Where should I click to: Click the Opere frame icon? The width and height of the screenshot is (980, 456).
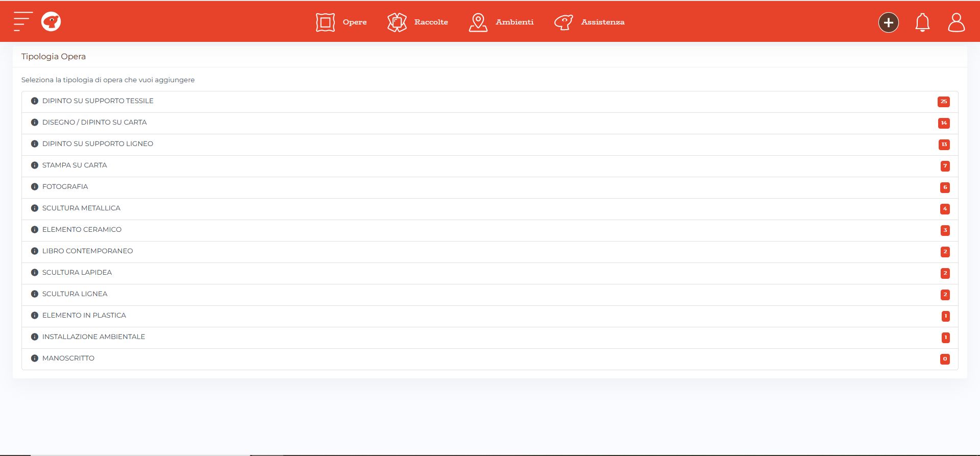click(325, 22)
